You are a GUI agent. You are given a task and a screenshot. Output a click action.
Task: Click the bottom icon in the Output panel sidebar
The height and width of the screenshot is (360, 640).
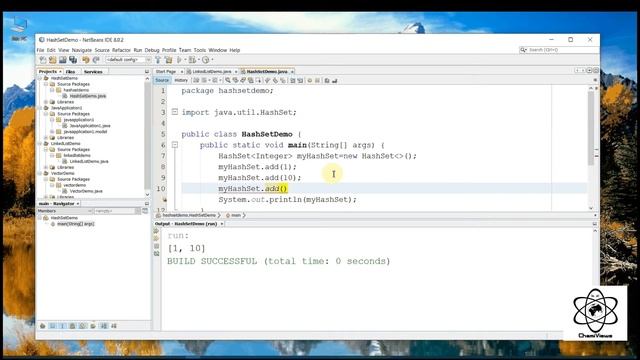coord(156,254)
